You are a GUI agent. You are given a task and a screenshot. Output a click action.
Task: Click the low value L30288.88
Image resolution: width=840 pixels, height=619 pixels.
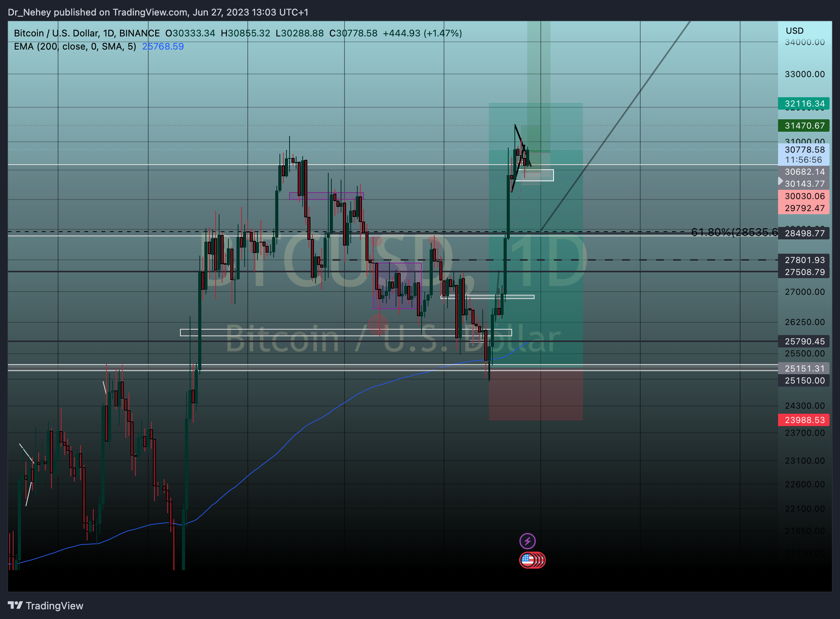[300, 33]
